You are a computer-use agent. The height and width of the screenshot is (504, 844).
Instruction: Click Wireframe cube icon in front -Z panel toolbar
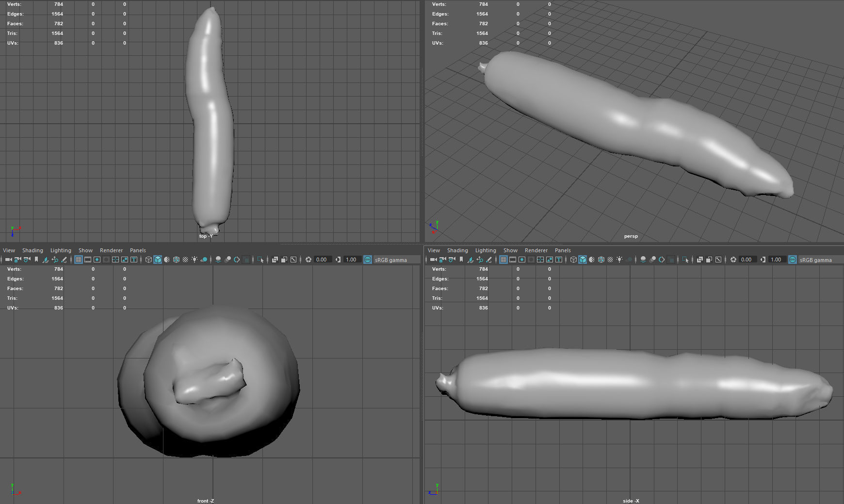click(148, 260)
